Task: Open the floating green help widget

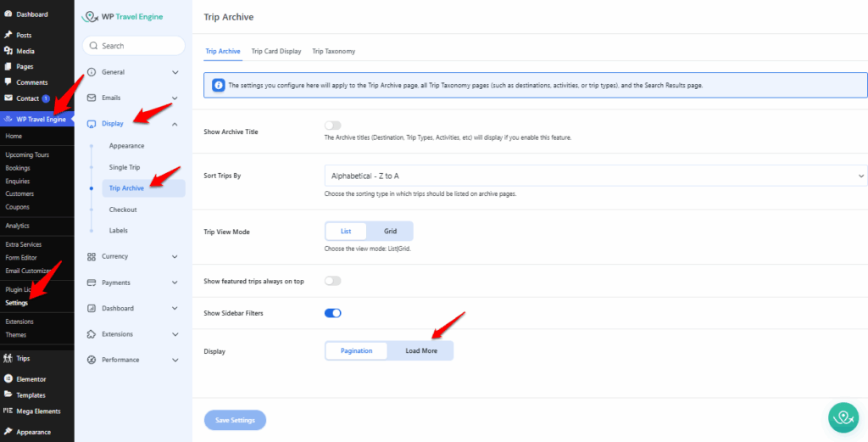Action: point(843,417)
